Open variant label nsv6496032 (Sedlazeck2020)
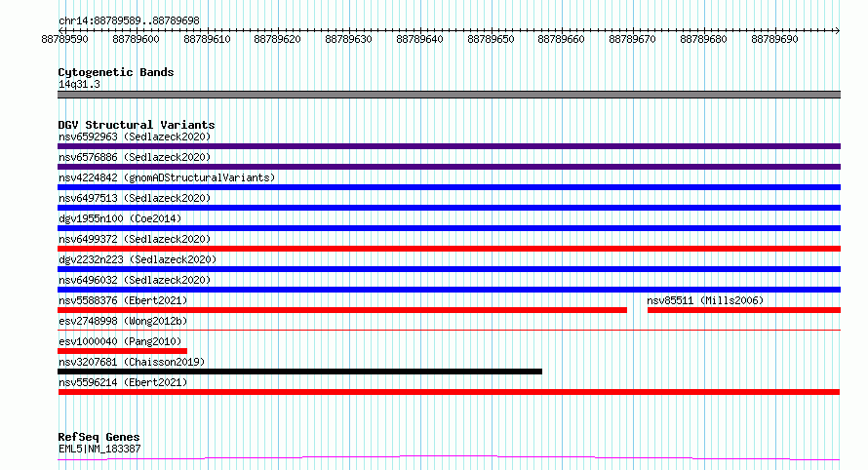Screen dimensions: 868x470 [135, 280]
